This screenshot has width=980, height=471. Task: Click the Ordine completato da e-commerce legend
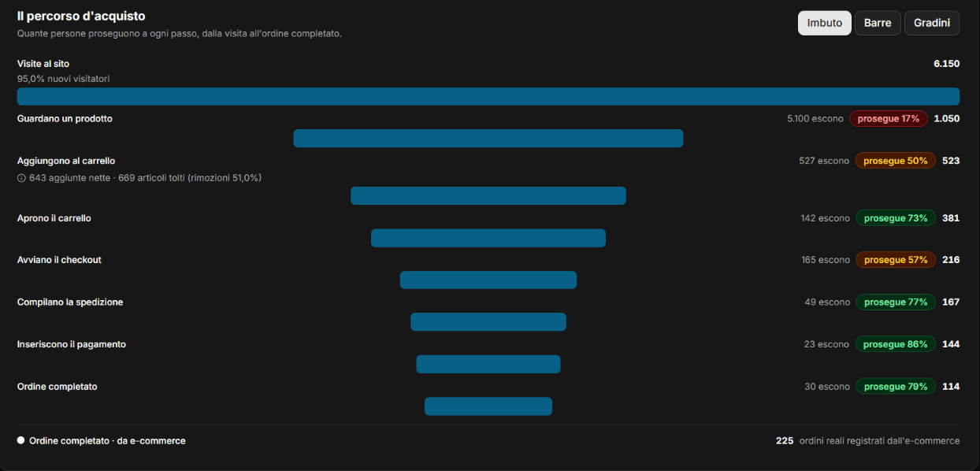107,441
